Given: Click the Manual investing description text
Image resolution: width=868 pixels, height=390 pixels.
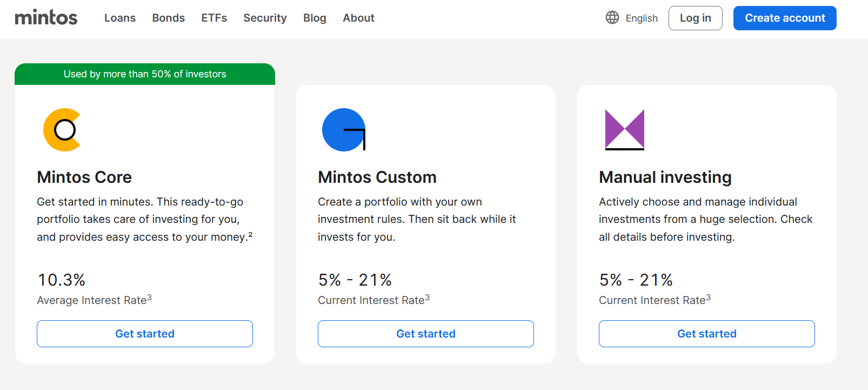Looking at the screenshot, I should 706,219.
